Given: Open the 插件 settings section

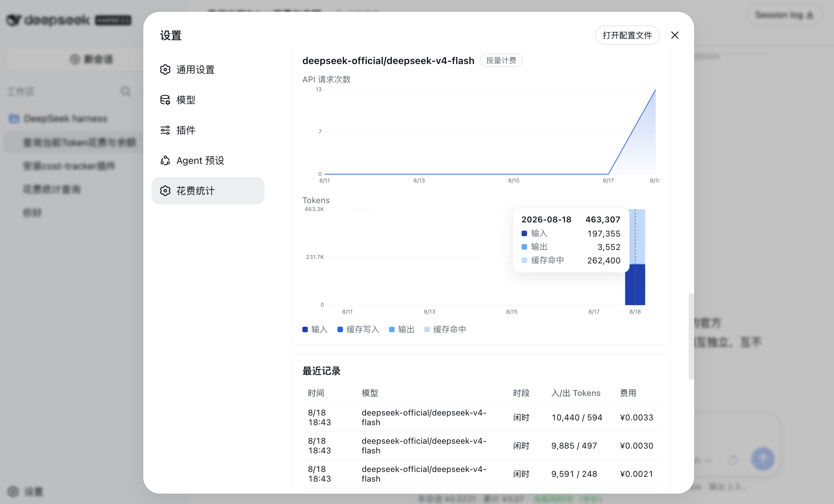Looking at the screenshot, I should click(x=208, y=130).
